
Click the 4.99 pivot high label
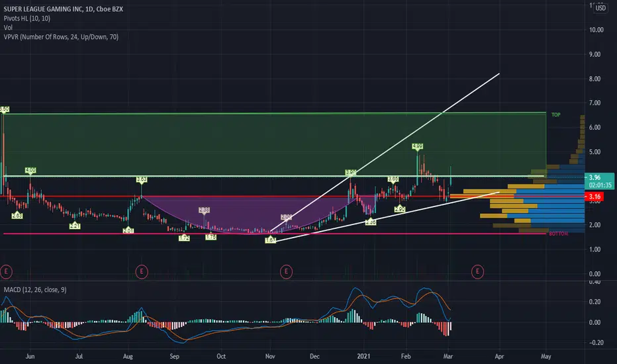[x=417, y=146]
